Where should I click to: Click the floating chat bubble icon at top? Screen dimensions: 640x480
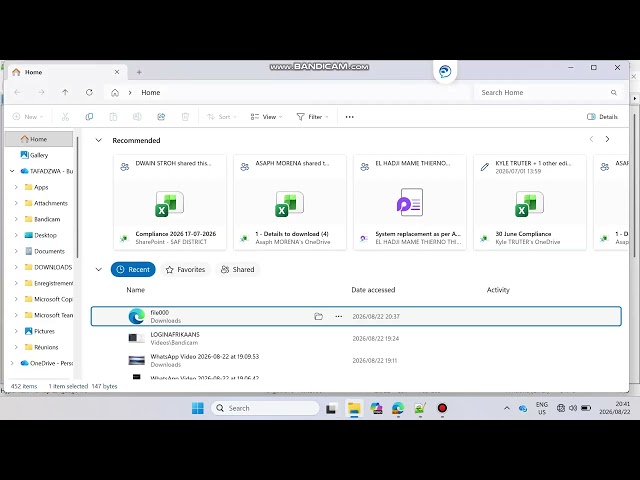coord(445,71)
